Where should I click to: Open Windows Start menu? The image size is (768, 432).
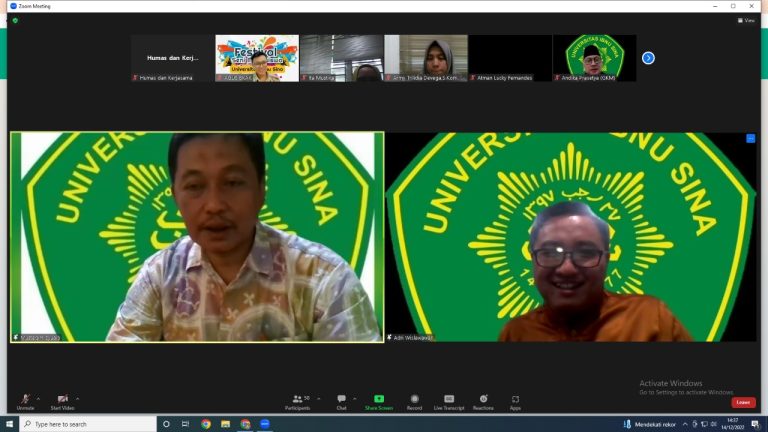click(x=9, y=424)
